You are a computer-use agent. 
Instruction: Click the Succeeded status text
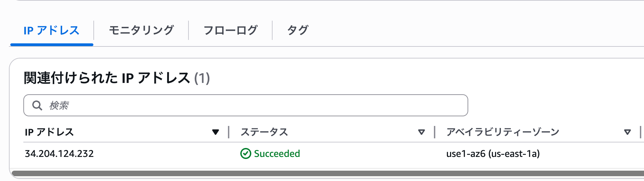(277, 153)
